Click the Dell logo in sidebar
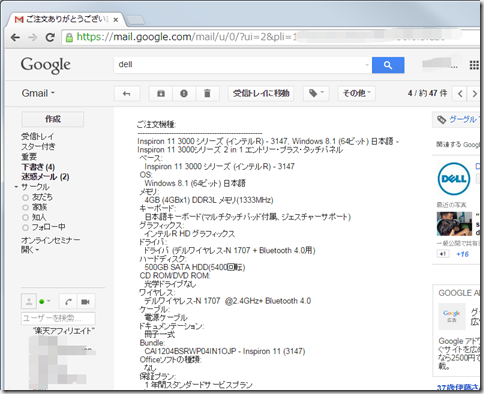This screenshot has width=484, height=394. click(454, 179)
